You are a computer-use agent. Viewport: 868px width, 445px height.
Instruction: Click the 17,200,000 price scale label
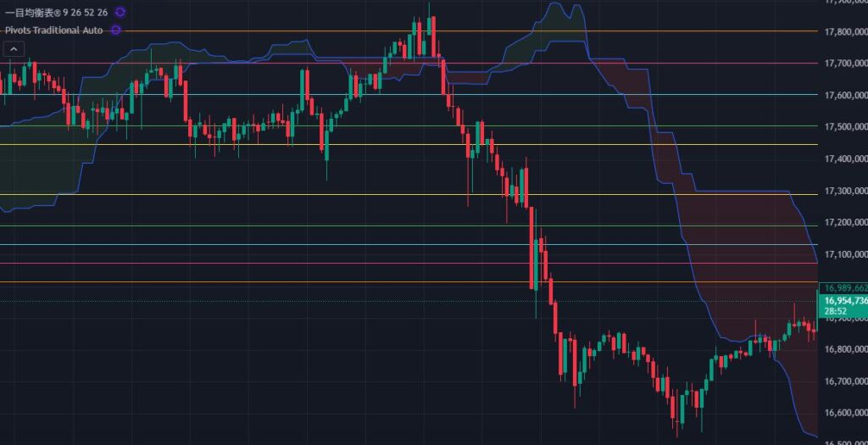844,222
